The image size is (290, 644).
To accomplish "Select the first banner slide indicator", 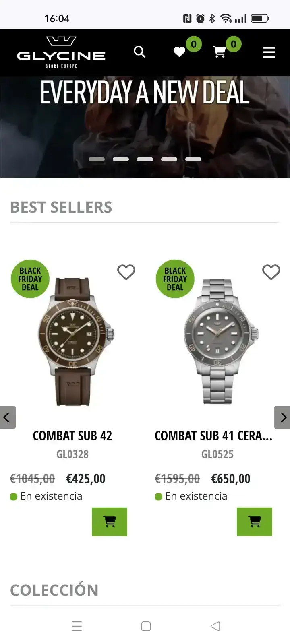I will point(97,159).
